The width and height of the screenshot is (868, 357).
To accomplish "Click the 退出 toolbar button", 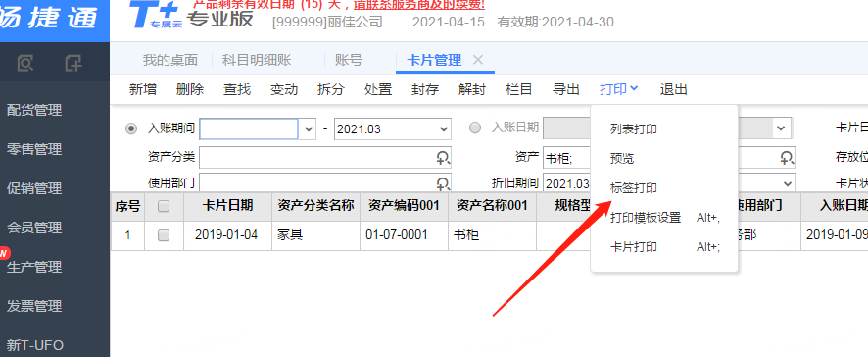I will tap(674, 89).
